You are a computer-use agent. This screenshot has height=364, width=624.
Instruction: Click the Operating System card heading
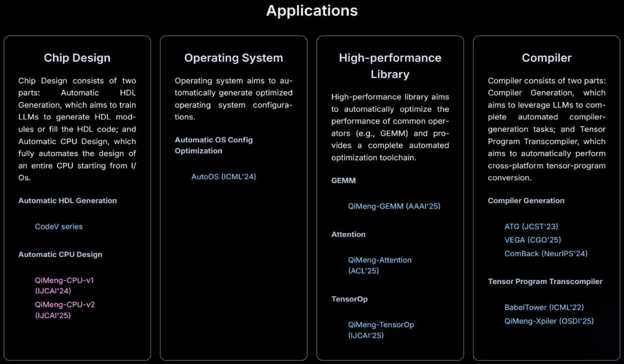234,58
